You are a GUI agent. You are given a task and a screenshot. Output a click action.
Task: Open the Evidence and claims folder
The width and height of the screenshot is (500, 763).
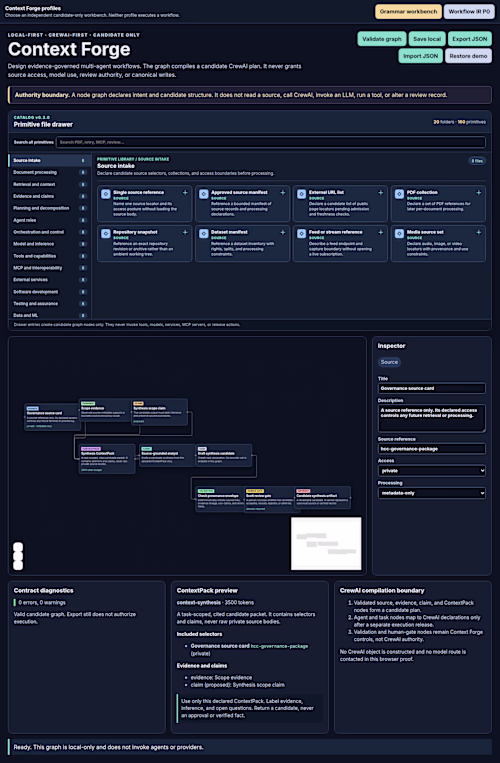coord(49,196)
